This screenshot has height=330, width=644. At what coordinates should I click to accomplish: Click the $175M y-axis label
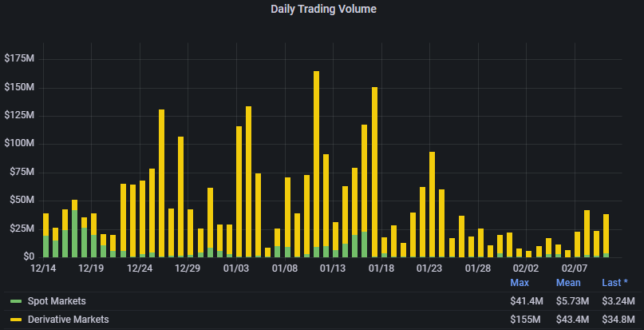point(18,59)
